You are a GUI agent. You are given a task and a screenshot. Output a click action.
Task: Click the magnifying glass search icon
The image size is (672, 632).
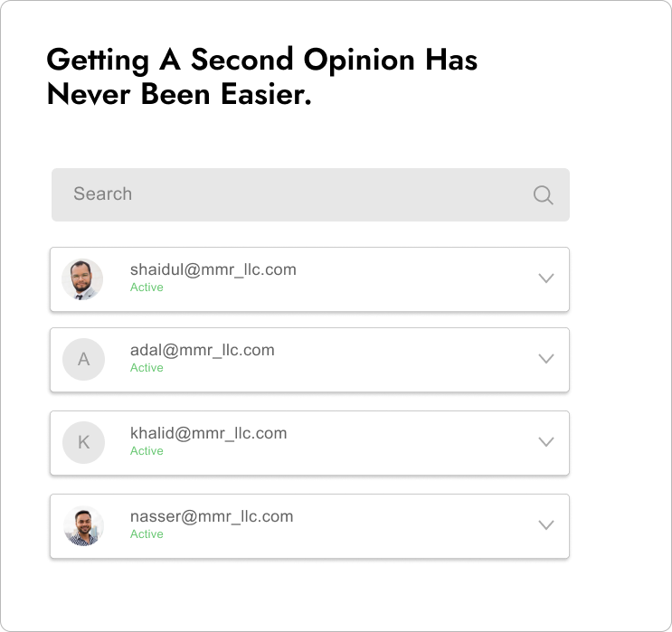[x=543, y=195]
